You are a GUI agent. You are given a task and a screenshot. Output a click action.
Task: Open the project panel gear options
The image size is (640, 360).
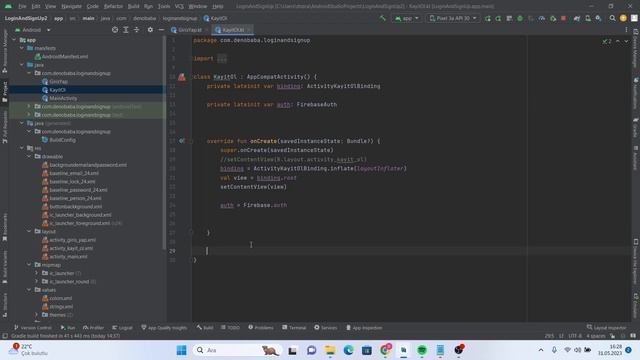tap(150, 30)
